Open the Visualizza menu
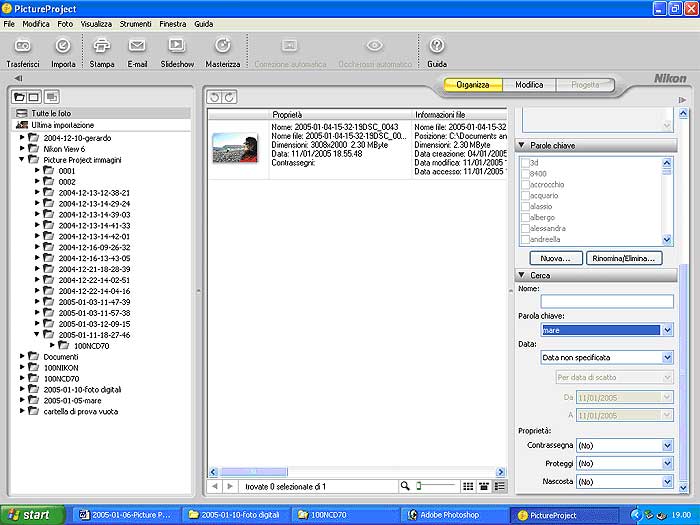 pyautogui.click(x=96, y=24)
